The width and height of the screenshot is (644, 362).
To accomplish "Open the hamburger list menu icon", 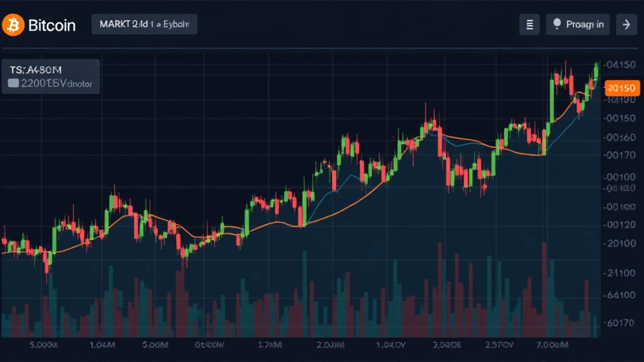I will [x=530, y=25].
